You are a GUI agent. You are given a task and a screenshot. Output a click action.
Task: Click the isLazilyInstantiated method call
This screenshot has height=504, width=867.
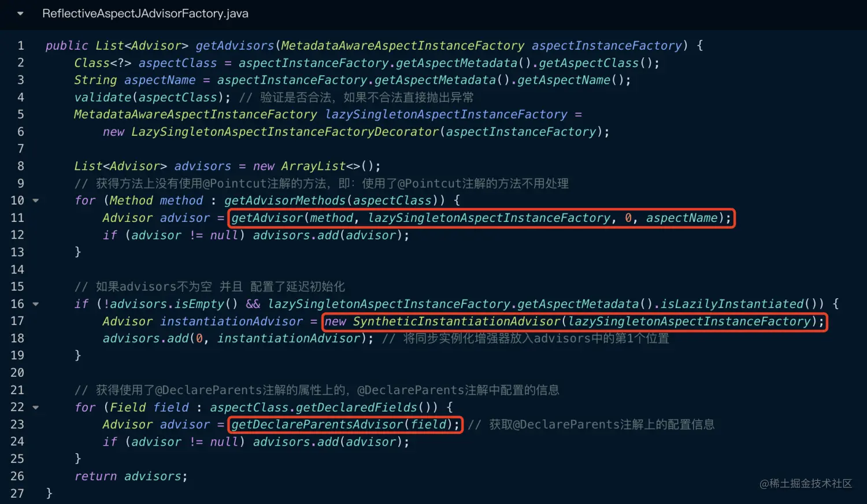732,304
